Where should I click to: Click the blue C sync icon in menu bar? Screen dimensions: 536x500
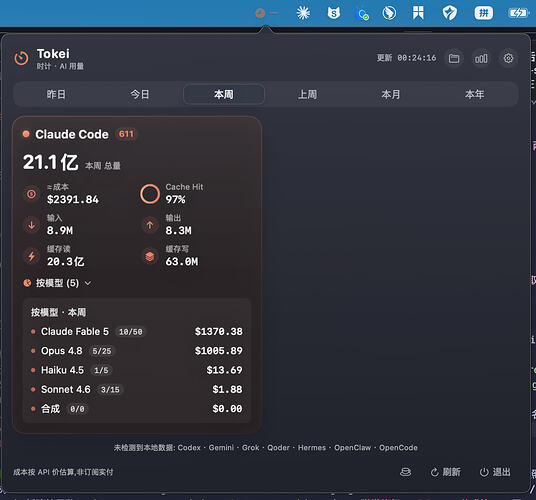[362, 14]
